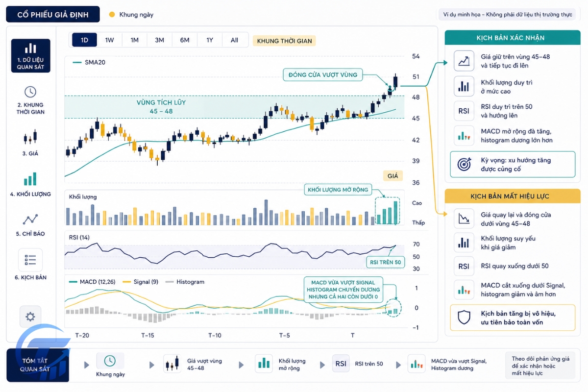This screenshot has height=392, width=588.
Task: Click the yellow 'Khung ngày' legend dot at the top
Action: [112, 15]
